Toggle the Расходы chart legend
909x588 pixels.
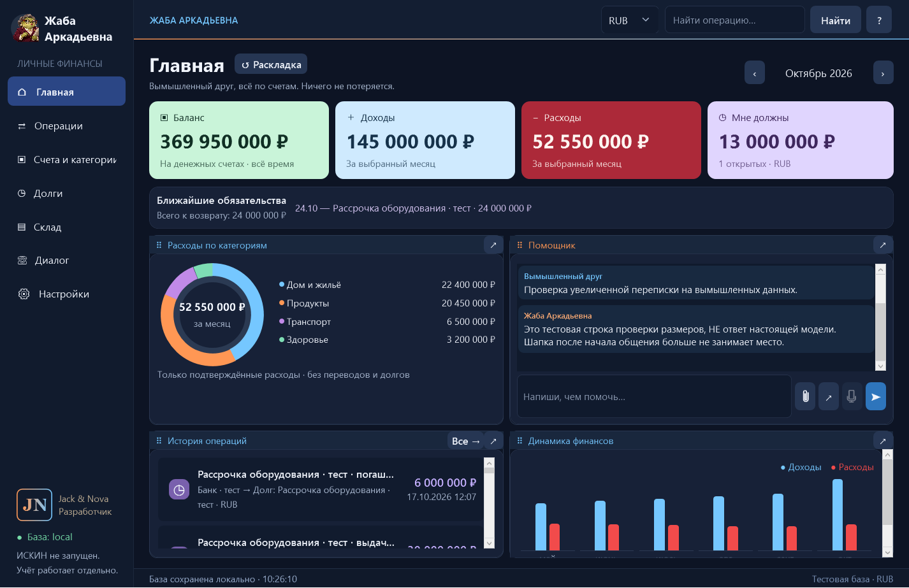pyautogui.click(x=852, y=467)
